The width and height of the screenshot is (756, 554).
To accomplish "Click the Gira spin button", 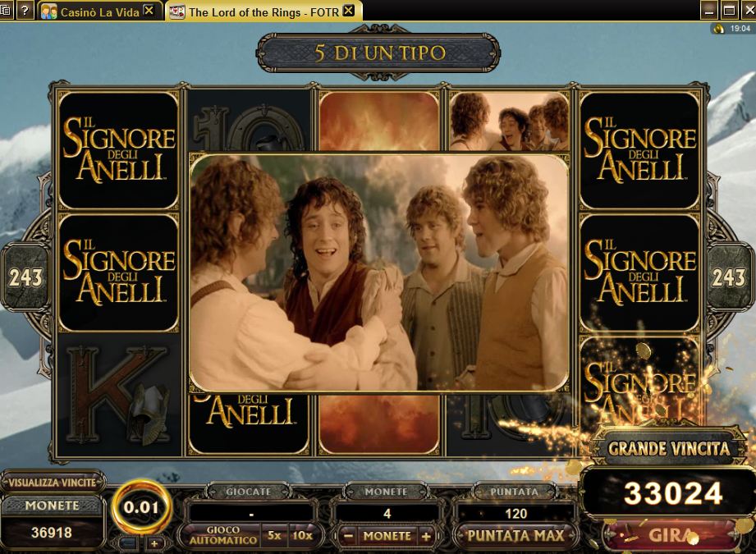I will tap(670, 536).
